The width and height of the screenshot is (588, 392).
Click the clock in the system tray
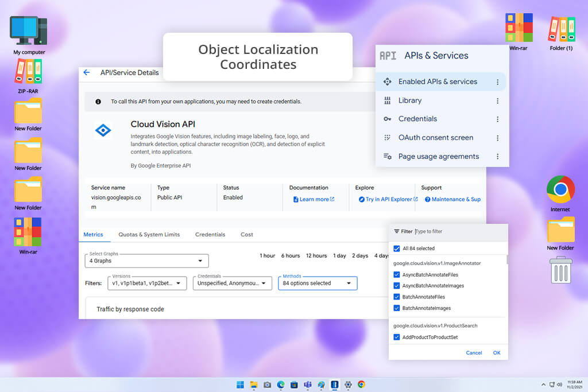click(x=574, y=385)
